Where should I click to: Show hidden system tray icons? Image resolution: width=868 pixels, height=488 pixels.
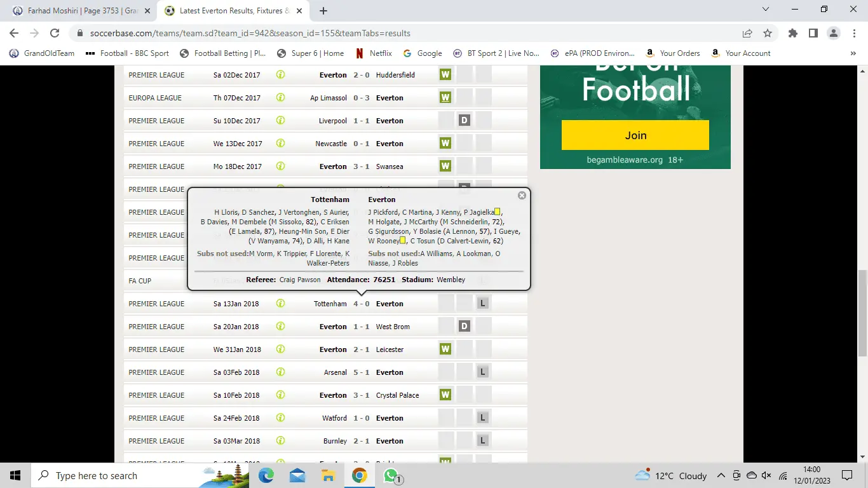(721, 475)
